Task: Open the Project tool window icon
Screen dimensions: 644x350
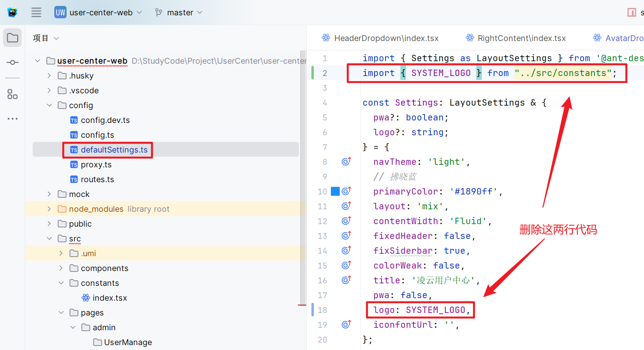Action: point(12,38)
